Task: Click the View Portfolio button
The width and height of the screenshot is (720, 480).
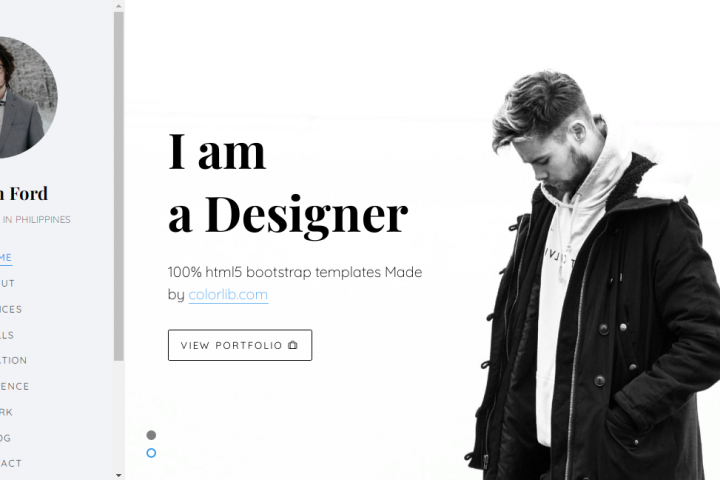Action: (x=240, y=345)
